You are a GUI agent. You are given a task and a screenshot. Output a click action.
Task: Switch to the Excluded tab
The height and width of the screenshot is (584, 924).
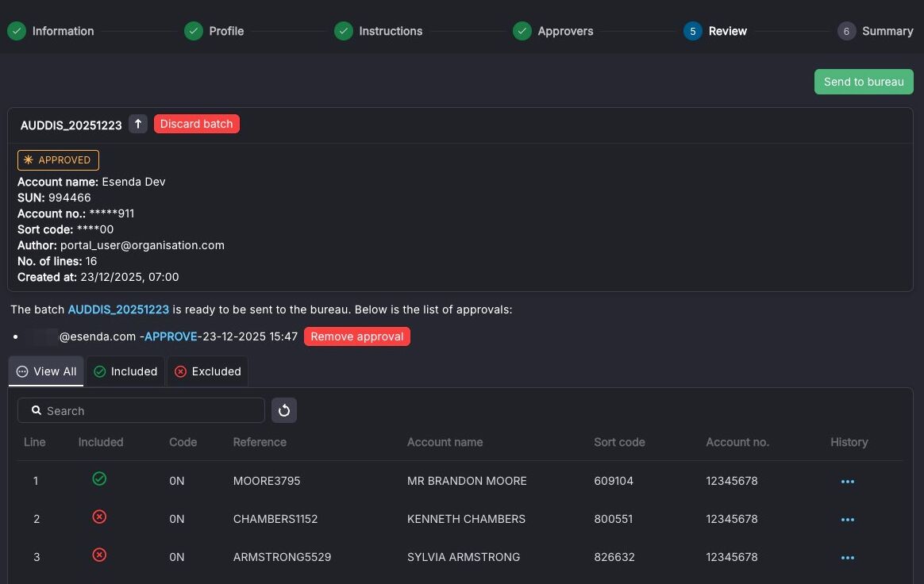(x=208, y=371)
